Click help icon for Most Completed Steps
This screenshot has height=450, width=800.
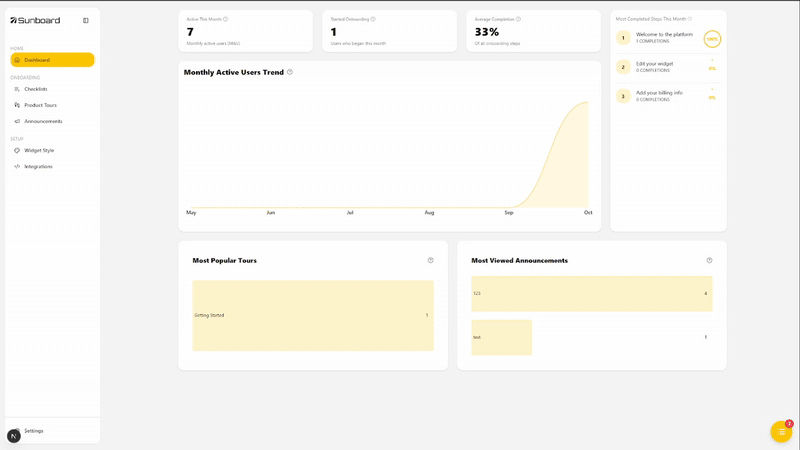(x=689, y=19)
